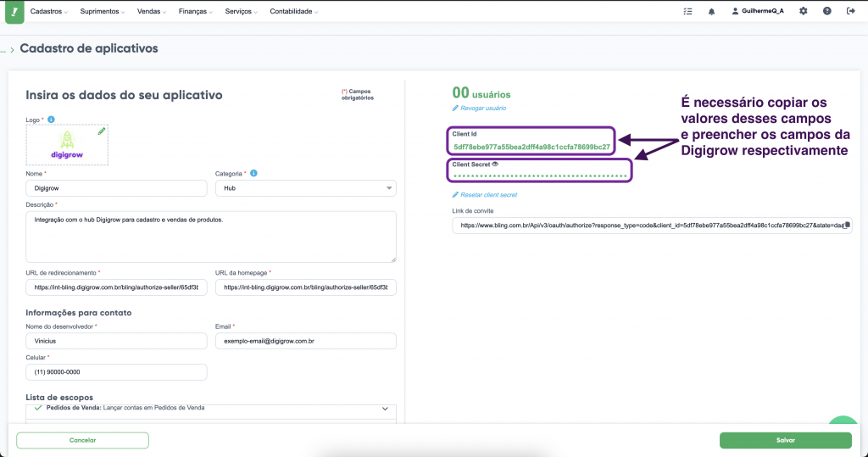This screenshot has height=457, width=868.
Task: Open the task checklist icon
Action: tap(687, 12)
